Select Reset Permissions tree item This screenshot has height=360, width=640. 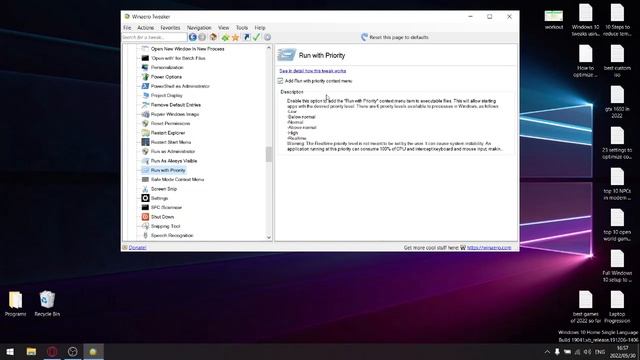(170, 124)
